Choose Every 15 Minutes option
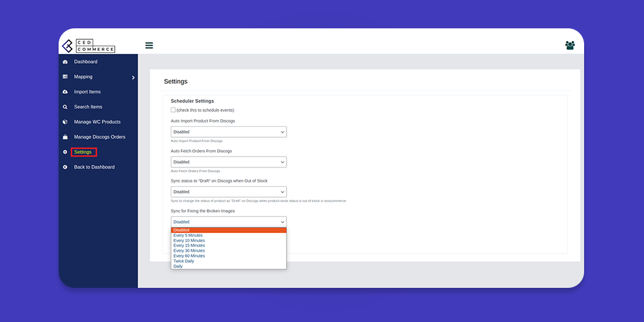This screenshot has width=644, height=322. (x=229, y=245)
